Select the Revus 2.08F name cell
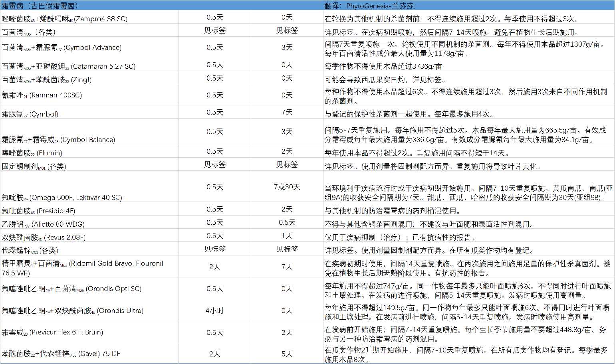 44,237
